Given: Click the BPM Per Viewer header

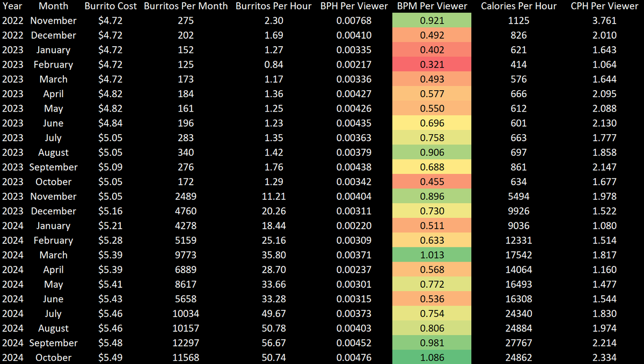Looking at the screenshot, I should [432, 6].
